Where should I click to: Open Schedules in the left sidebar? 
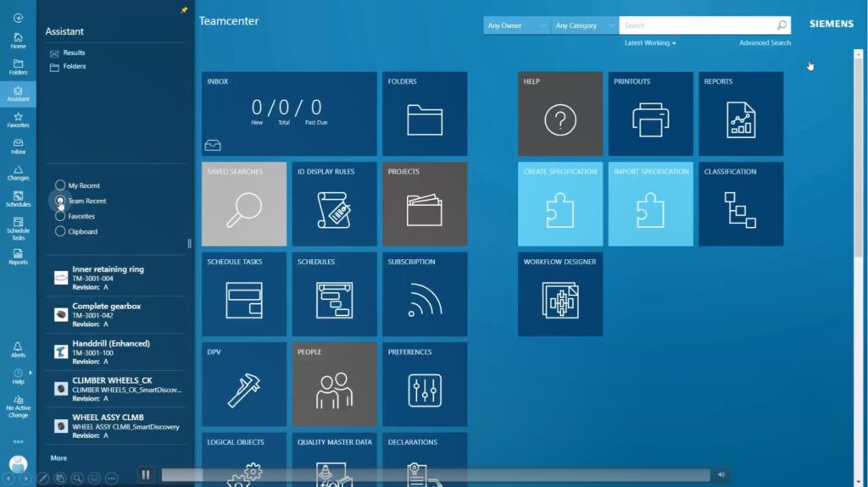[18, 199]
